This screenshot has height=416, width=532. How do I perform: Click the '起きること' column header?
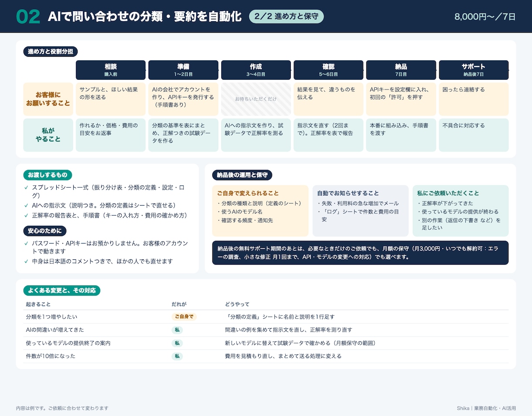click(x=38, y=304)
